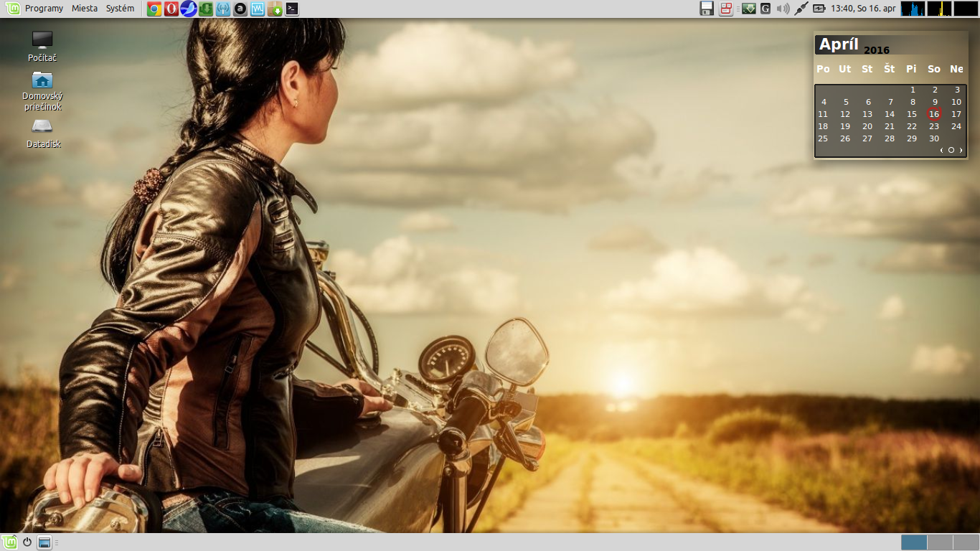The width and height of the screenshot is (980, 551).
Task: Click the power shutdown icon in bottom panel
Action: [x=27, y=542]
